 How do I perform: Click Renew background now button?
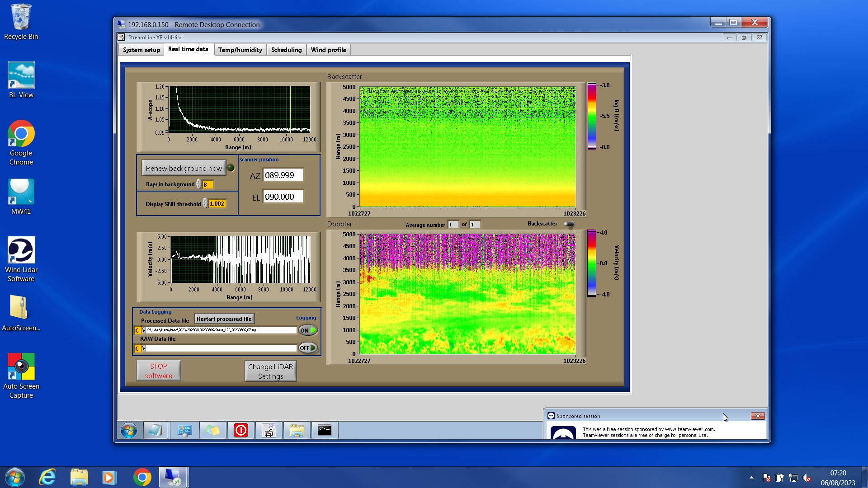tap(184, 168)
